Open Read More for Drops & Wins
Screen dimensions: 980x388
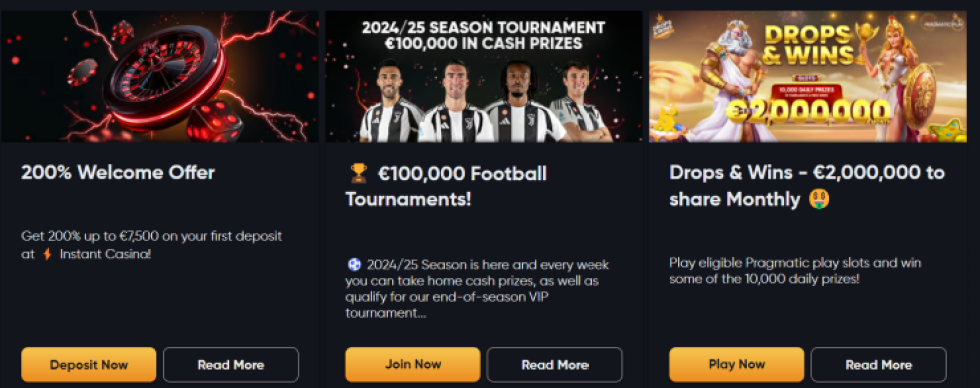(879, 364)
